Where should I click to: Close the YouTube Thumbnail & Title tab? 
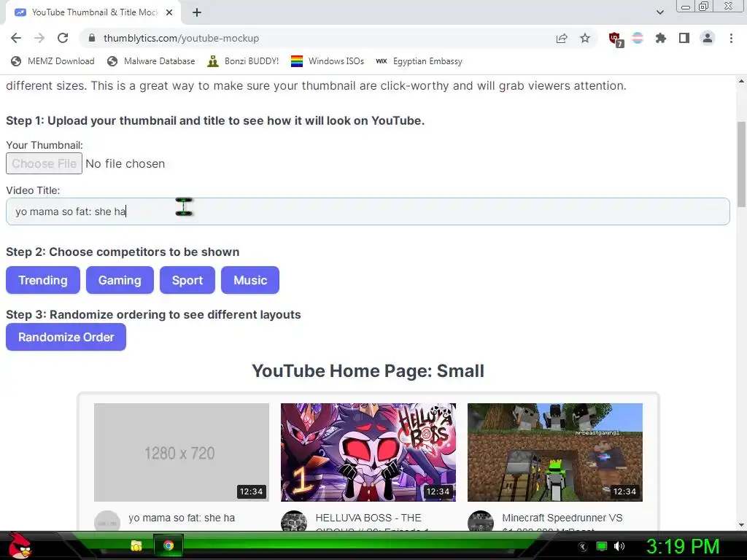click(x=169, y=12)
